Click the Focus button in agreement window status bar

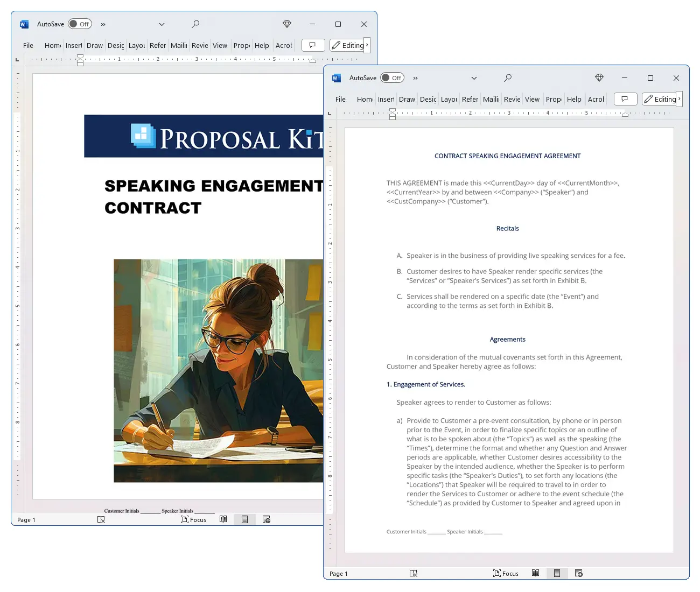coord(506,573)
